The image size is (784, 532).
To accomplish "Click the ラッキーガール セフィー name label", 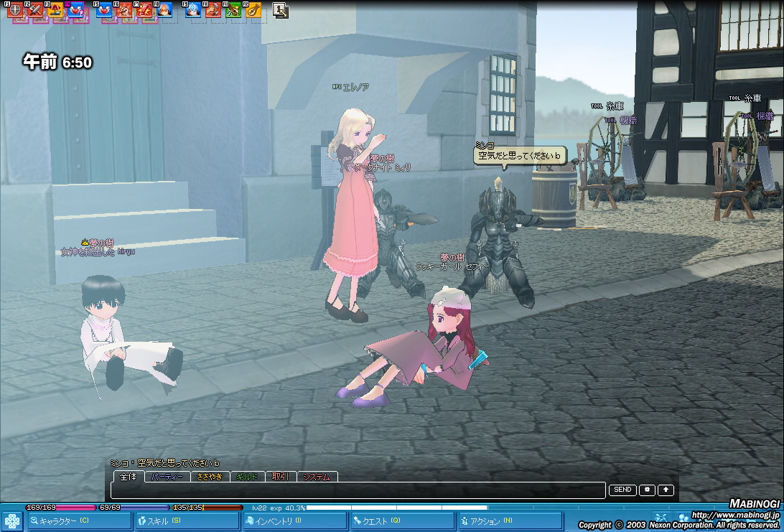I will coord(452,267).
